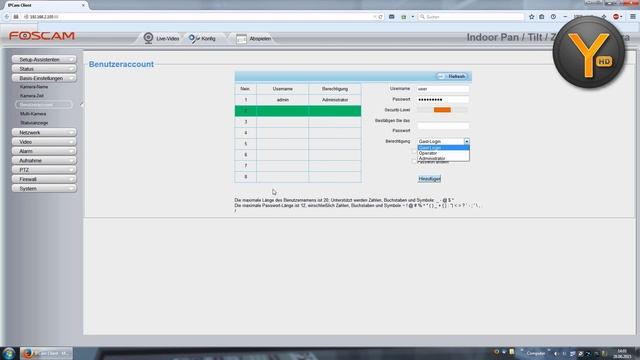Click the Username input field

[443, 89]
